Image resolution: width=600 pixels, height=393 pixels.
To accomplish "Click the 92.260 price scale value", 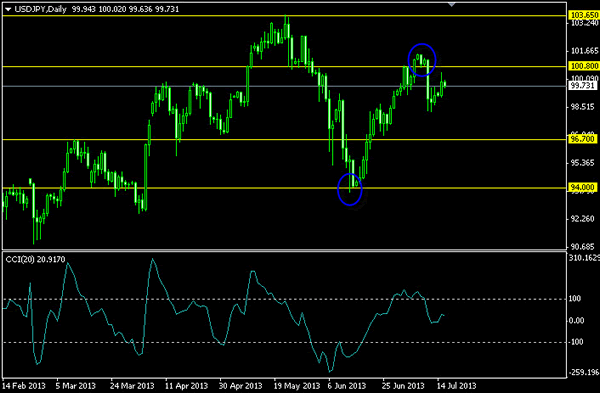I will click(582, 219).
